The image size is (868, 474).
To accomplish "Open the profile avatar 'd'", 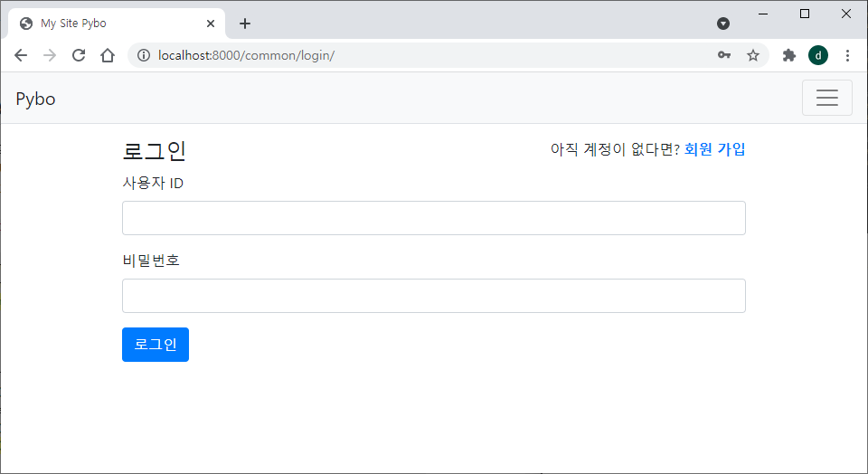I will point(818,55).
